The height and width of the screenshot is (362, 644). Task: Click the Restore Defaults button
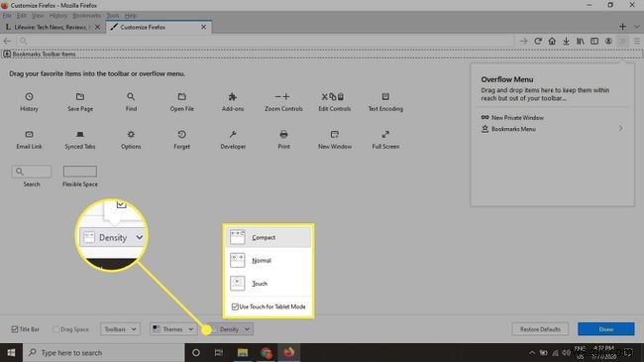click(x=540, y=329)
